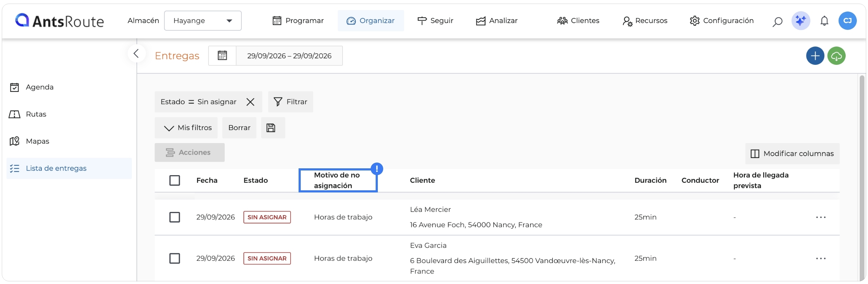Click the Borrar button

(239, 128)
